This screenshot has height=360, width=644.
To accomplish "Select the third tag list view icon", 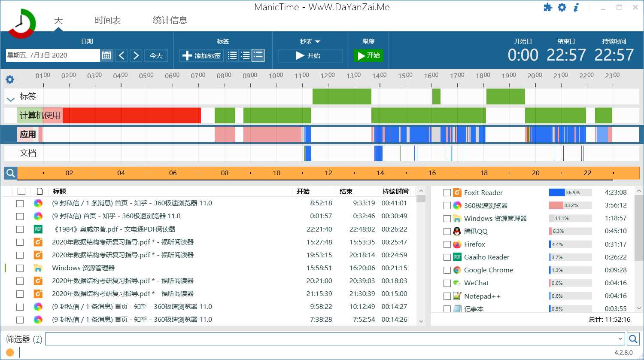I will tap(258, 55).
